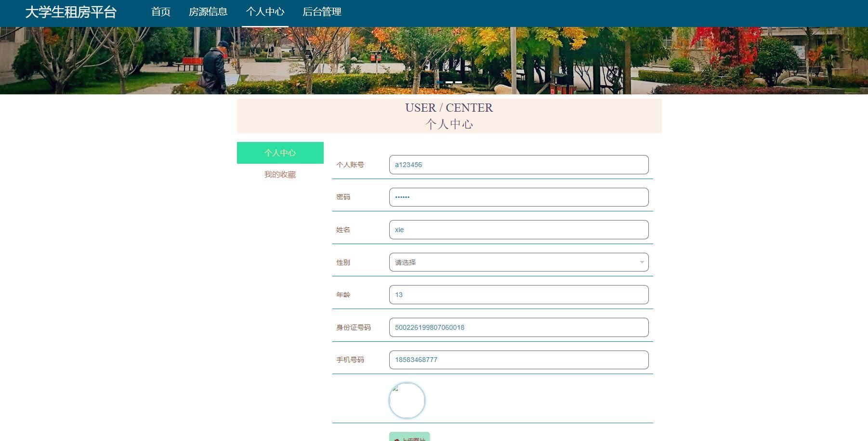The height and width of the screenshot is (441, 868).
Task: Navigate to 后台管理 in the navbar
Action: pyautogui.click(x=322, y=12)
